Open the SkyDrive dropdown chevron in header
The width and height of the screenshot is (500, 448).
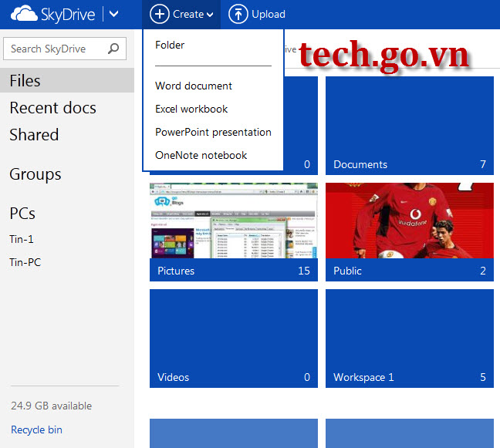tap(114, 14)
